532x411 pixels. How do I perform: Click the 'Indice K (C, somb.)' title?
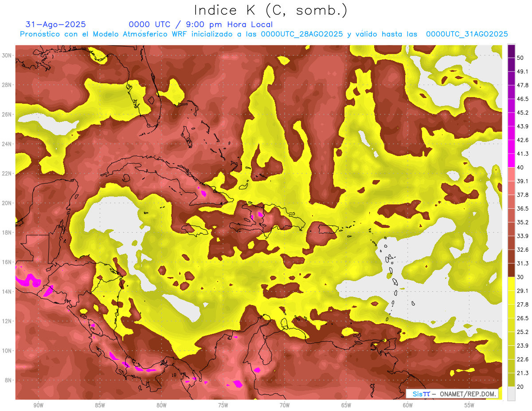pyautogui.click(x=271, y=10)
